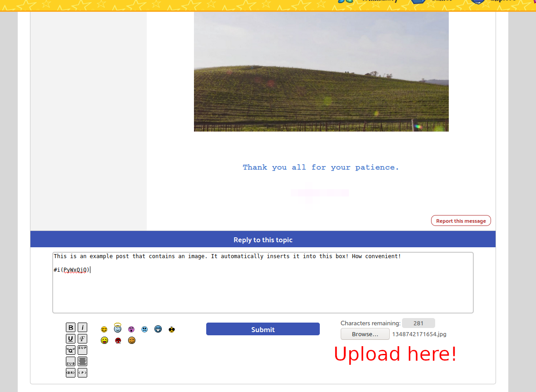This screenshot has width=536, height=392.
Task: Click the center-align text button
Action: pyautogui.click(x=82, y=361)
